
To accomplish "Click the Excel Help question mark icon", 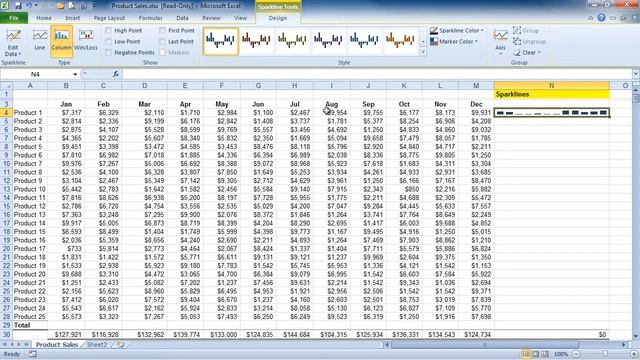I will 601,18.
